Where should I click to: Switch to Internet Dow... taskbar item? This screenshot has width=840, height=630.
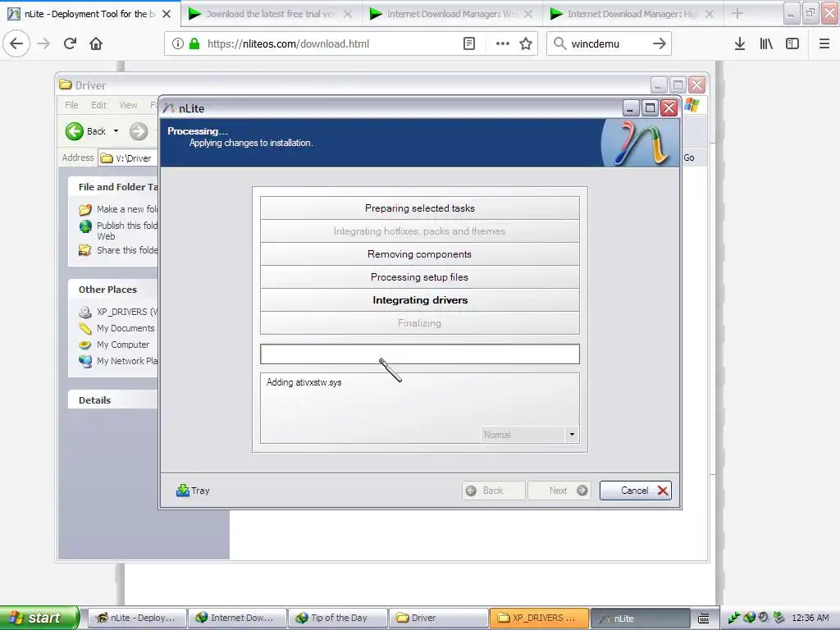coord(237,618)
